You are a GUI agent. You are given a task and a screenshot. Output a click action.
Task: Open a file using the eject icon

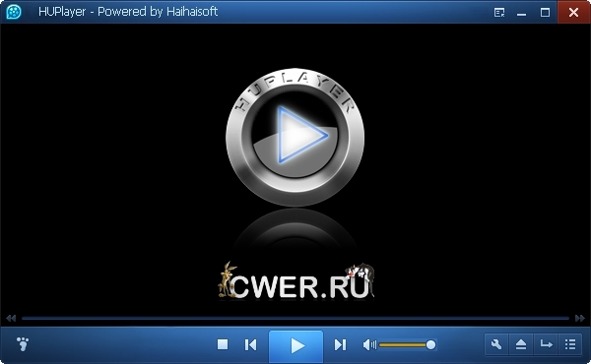pyautogui.click(x=521, y=344)
